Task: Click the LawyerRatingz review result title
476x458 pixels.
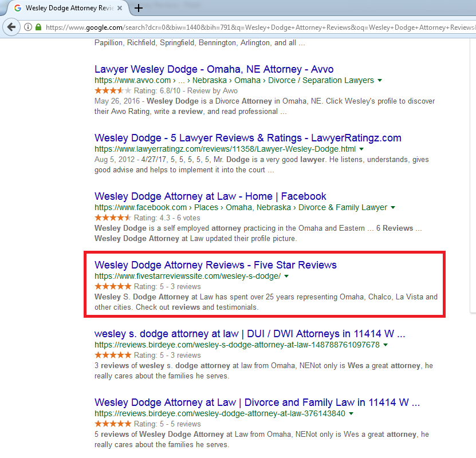Action: coord(247,137)
